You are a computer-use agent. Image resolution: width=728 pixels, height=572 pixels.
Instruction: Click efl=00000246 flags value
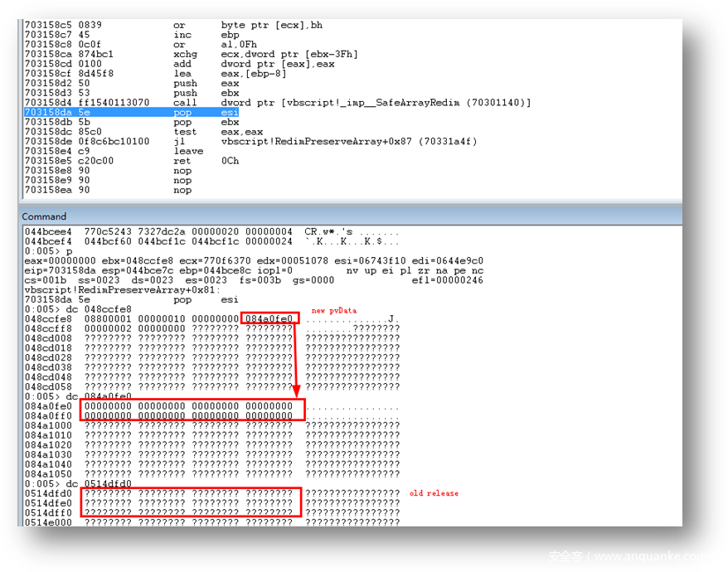click(448, 280)
